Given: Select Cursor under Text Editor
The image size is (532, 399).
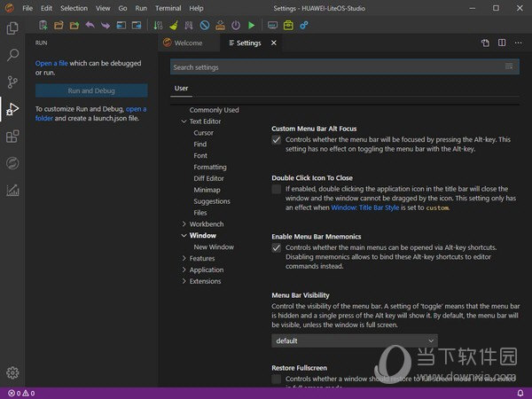Looking at the screenshot, I should tap(204, 133).
